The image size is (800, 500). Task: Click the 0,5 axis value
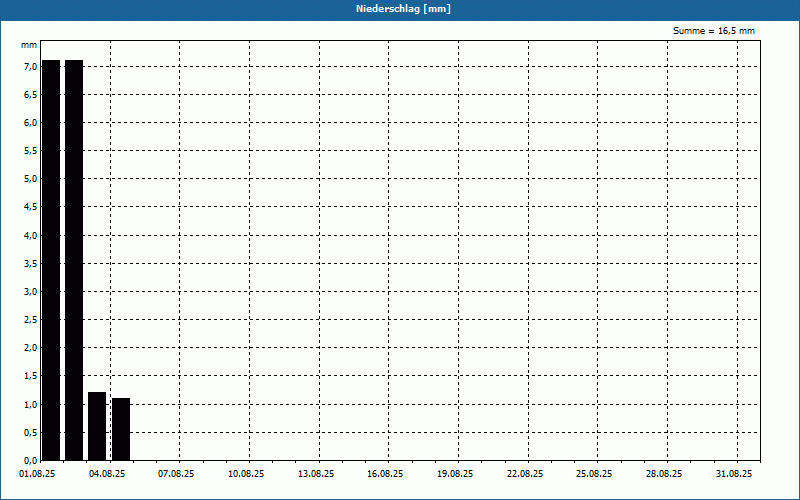point(30,433)
